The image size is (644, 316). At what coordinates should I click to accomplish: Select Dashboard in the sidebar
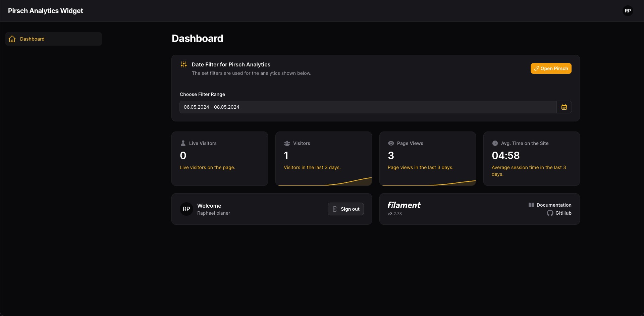[x=54, y=39]
